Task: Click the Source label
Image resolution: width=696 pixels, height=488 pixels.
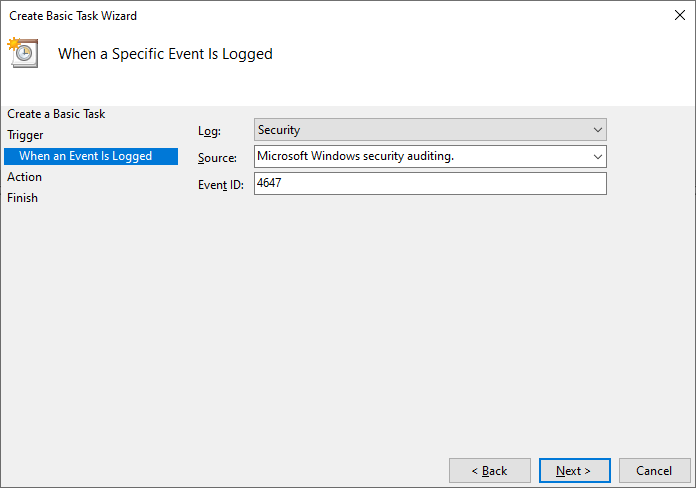Action: click(217, 158)
